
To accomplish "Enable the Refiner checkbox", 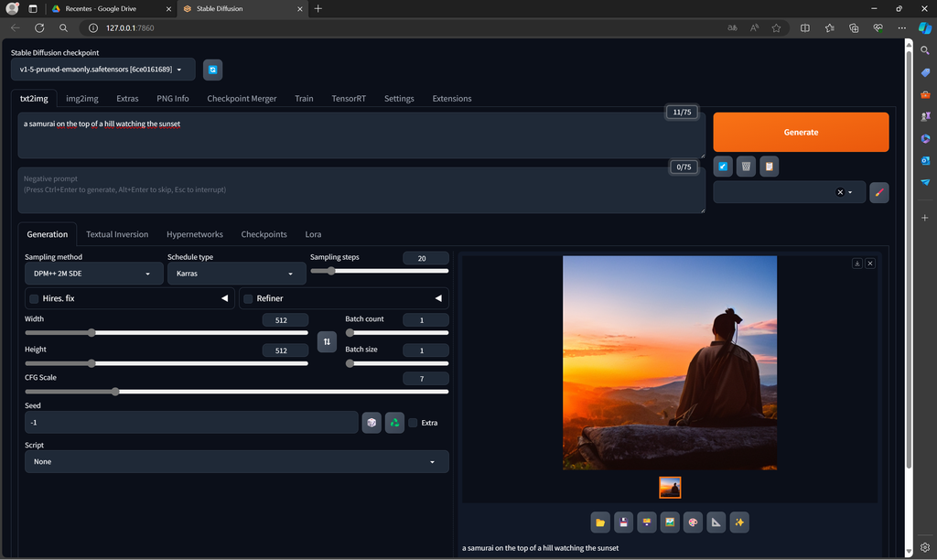I will pyautogui.click(x=248, y=299).
